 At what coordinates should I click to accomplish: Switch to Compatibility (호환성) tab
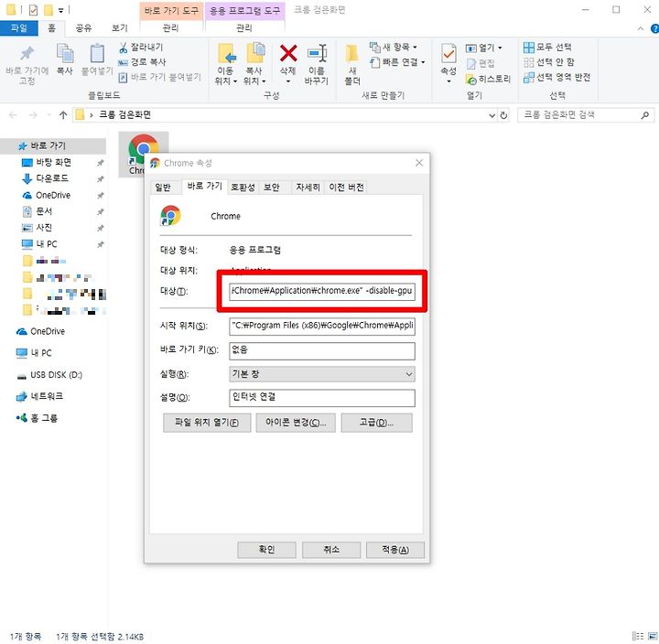pos(243,188)
